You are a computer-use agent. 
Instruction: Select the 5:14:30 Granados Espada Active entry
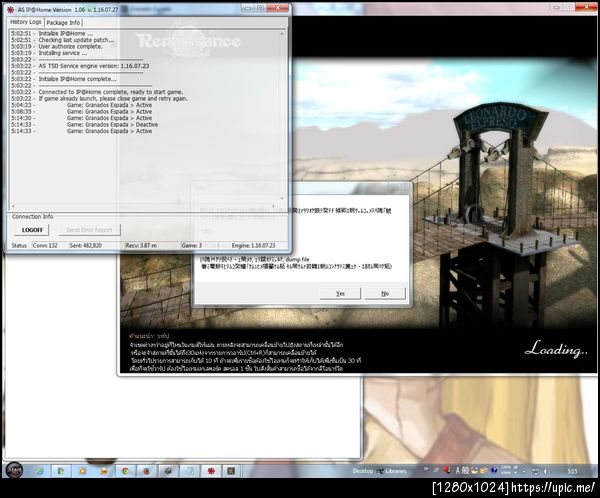tap(82, 118)
